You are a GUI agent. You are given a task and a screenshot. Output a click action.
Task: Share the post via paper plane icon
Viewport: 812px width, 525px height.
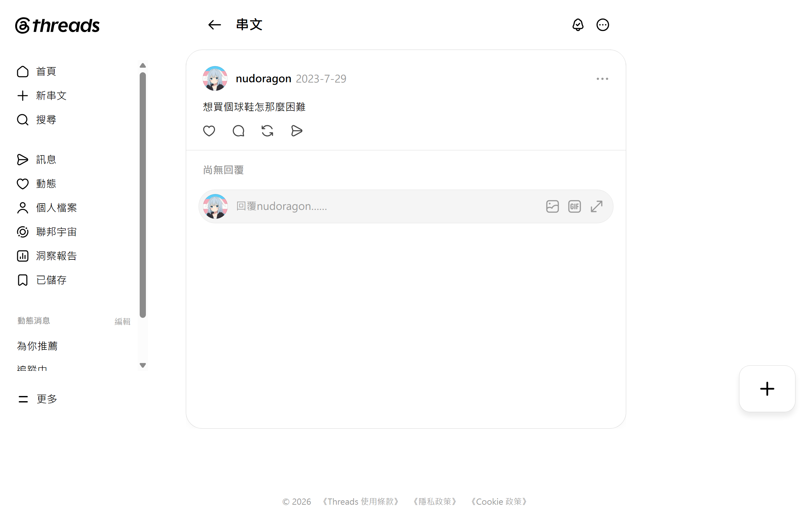[297, 131]
